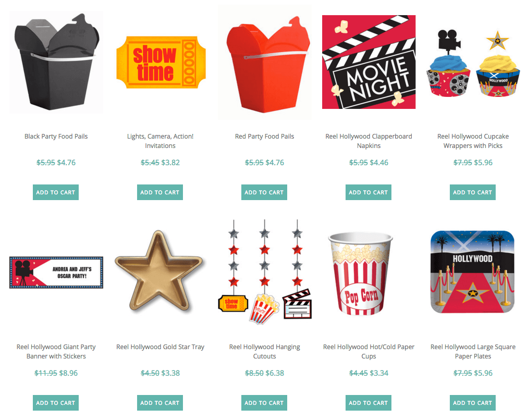528x420 pixels.
Task: Add Reel Hollywood Hanging Cutouts to cart
Action: [x=264, y=403]
